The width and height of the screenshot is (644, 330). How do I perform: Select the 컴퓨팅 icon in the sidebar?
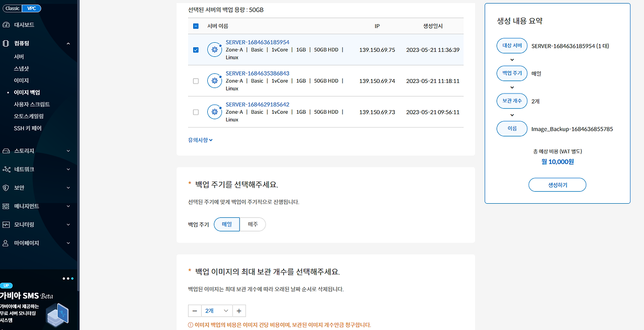[6, 43]
